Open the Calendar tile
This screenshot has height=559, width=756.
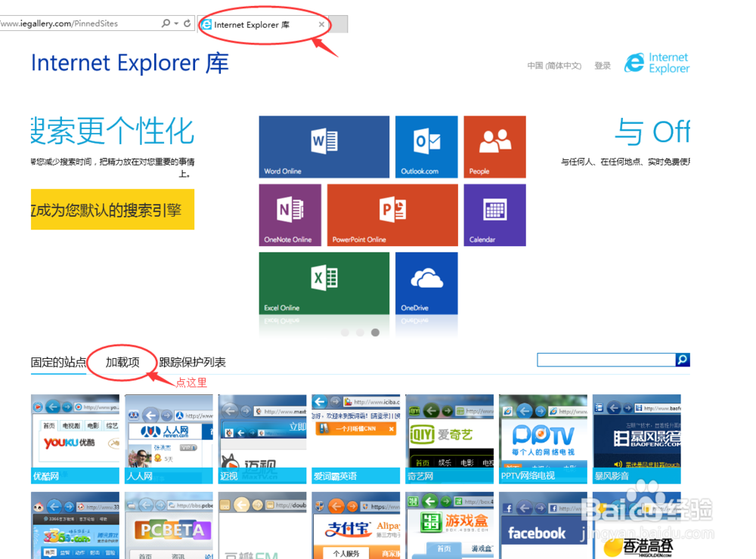coord(494,215)
